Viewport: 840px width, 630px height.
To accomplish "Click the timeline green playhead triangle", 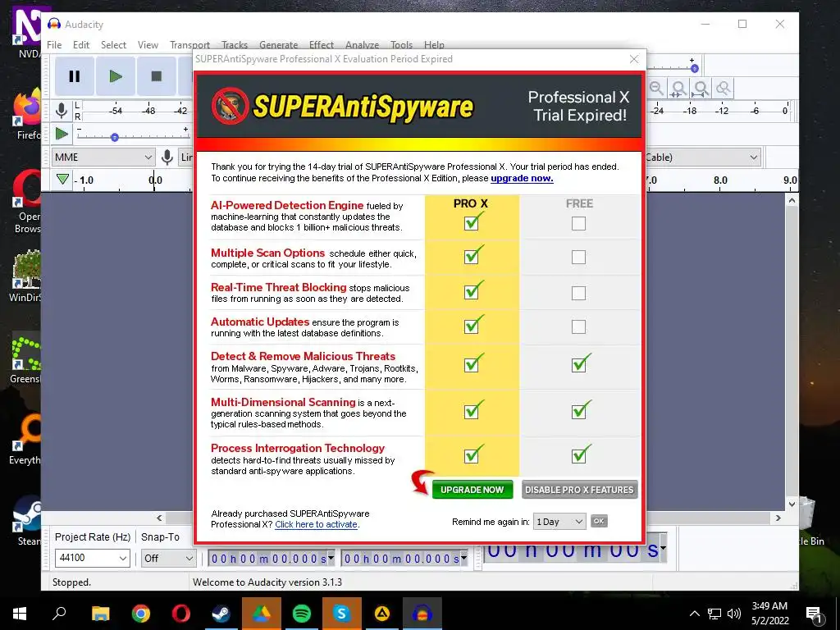I will [62, 179].
